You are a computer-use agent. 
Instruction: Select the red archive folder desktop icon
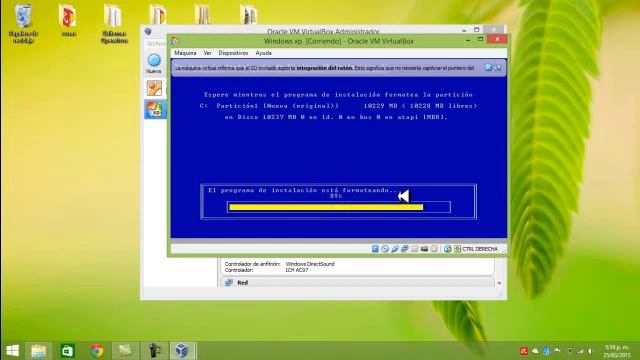pyautogui.click(x=68, y=20)
